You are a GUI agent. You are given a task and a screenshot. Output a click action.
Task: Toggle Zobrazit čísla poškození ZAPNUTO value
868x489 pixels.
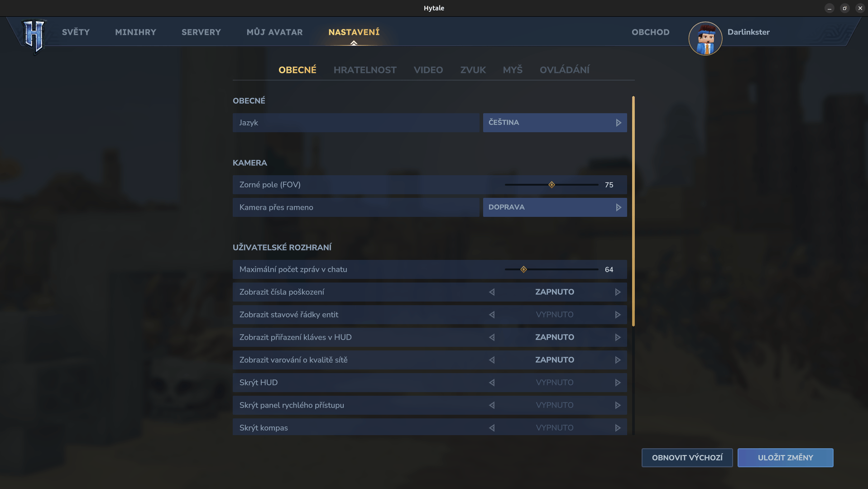pos(554,292)
